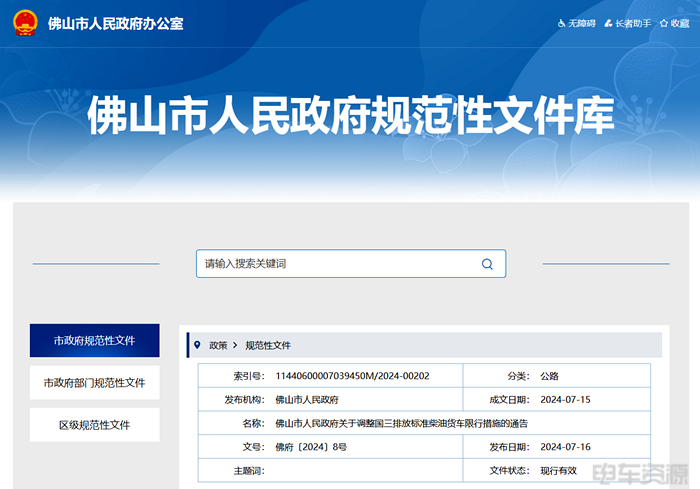Click the index number 11440600007039450M/2024-00202
700x489 pixels.
tap(352, 376)
